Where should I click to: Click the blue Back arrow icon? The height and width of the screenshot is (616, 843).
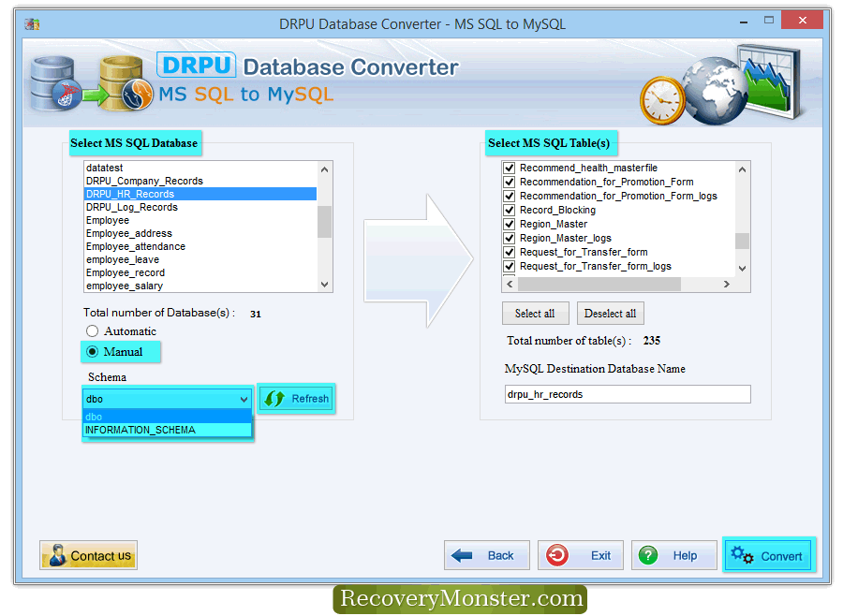pyautogui.click(x=462, y=555)
